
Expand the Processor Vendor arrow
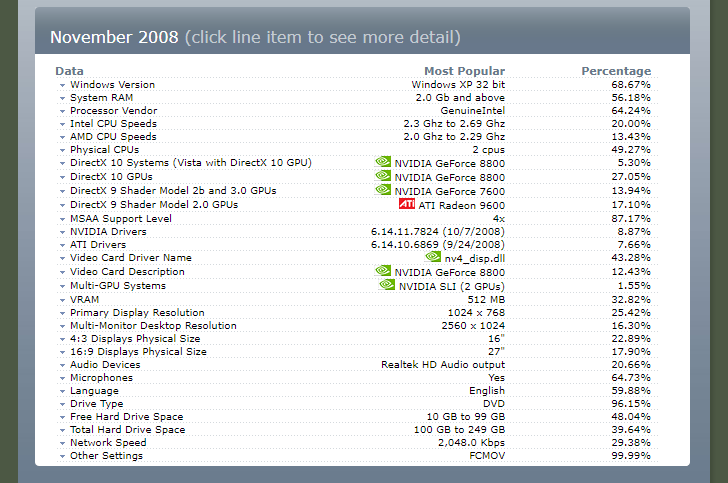62,111
